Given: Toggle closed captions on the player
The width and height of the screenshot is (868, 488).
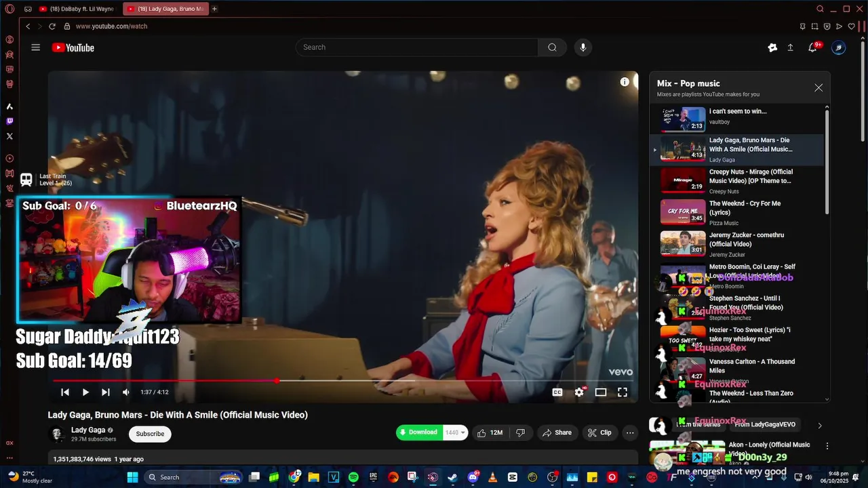Looking at the screenshot, I should [557, 392].
